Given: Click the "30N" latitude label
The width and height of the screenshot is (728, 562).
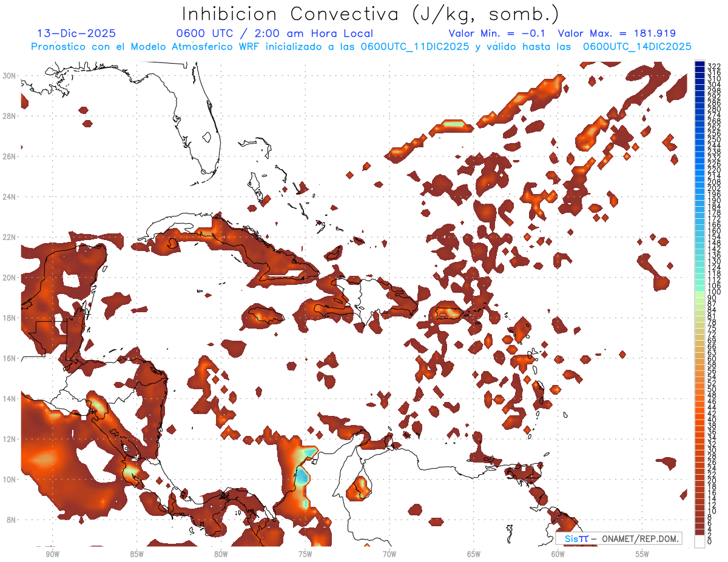Looking at the screenshot, I should click(x=10, y=76).
